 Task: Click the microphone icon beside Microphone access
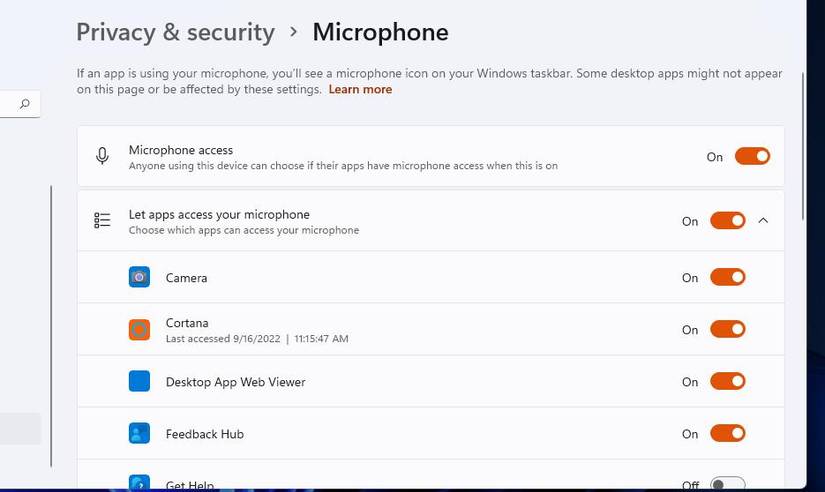(102, 156)
